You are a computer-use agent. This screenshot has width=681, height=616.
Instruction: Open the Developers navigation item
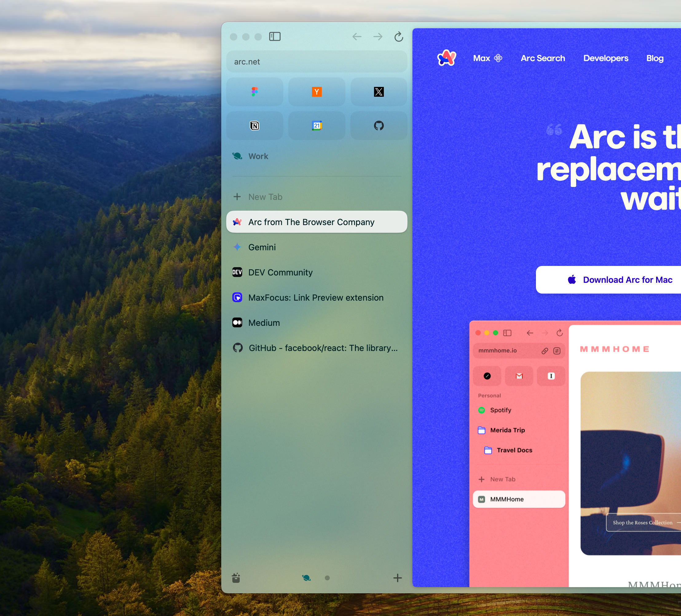pos(606,58)
